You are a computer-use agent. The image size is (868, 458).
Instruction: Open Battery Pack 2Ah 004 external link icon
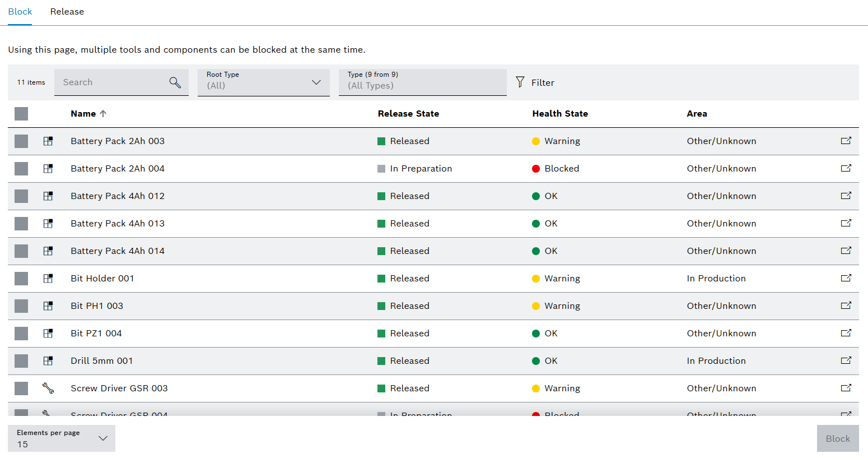[846, 168]
